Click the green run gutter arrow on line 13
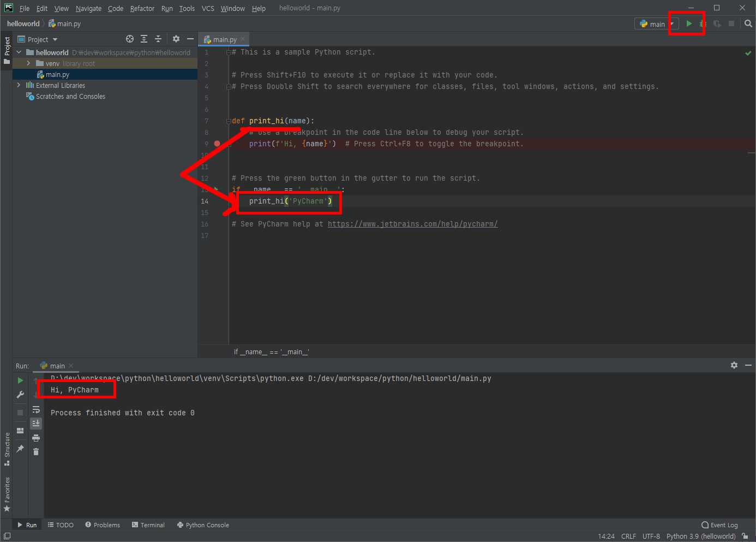Image resolution: width=756 pixels, height=542 pixels. [217, 189]
